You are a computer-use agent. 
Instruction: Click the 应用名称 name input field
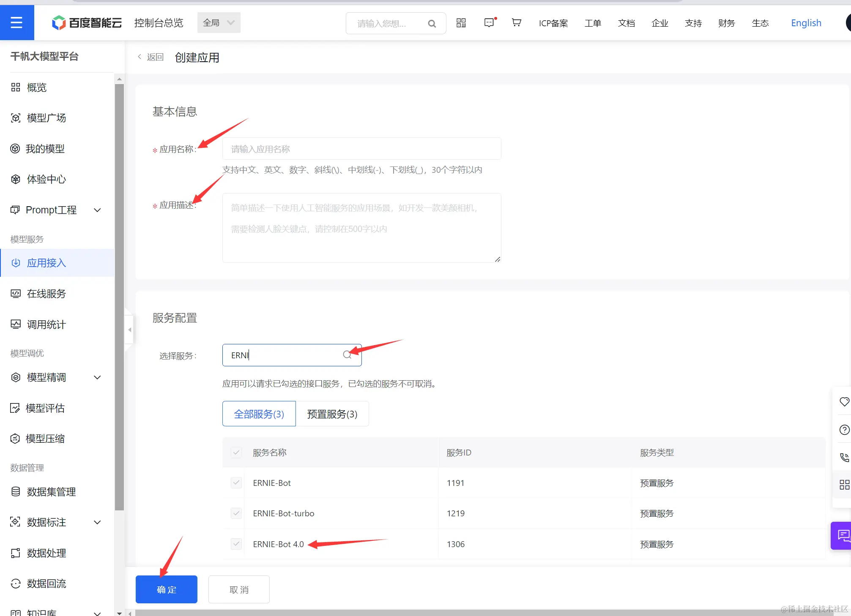tap(361, 148)
